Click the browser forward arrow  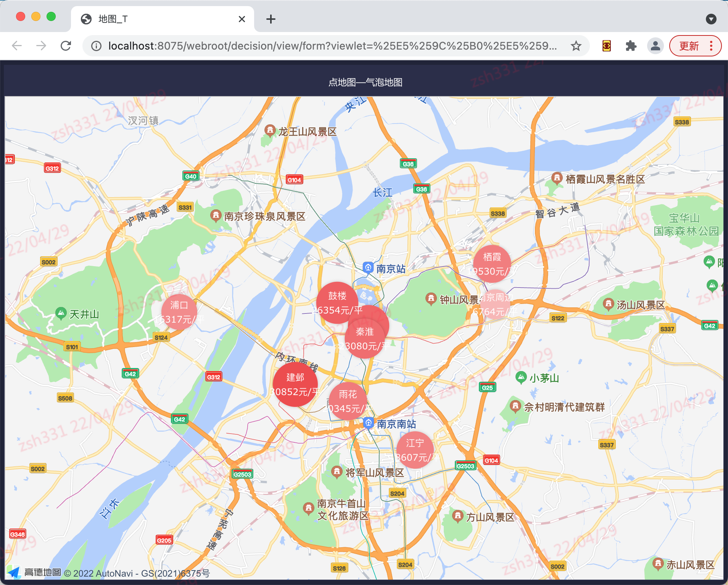pos(41,46)
